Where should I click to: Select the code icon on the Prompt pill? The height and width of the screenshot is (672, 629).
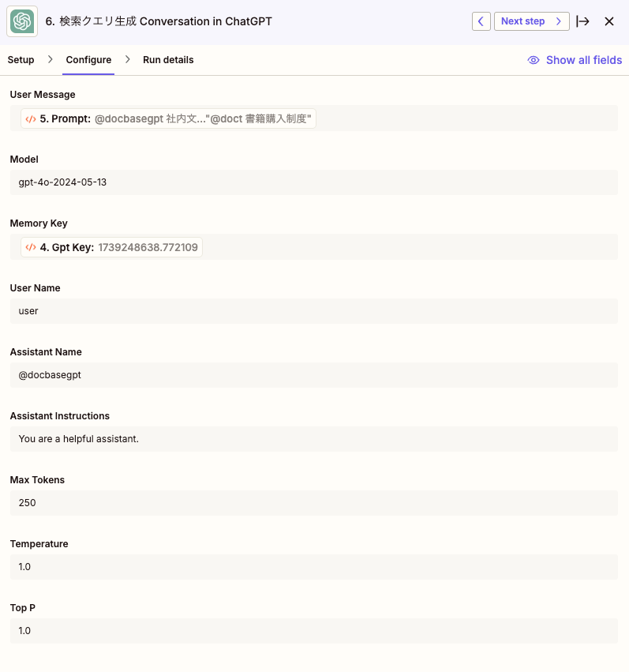pos(32,117)
